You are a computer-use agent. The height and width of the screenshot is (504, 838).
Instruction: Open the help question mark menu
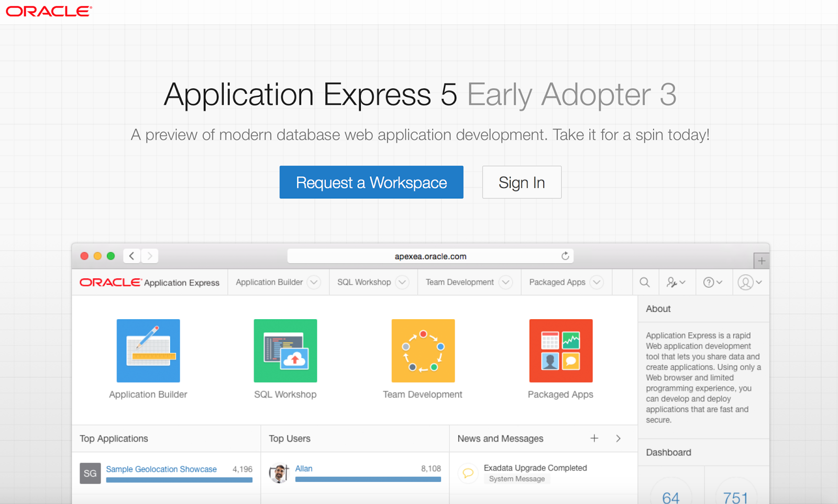[x=712, y=283]
